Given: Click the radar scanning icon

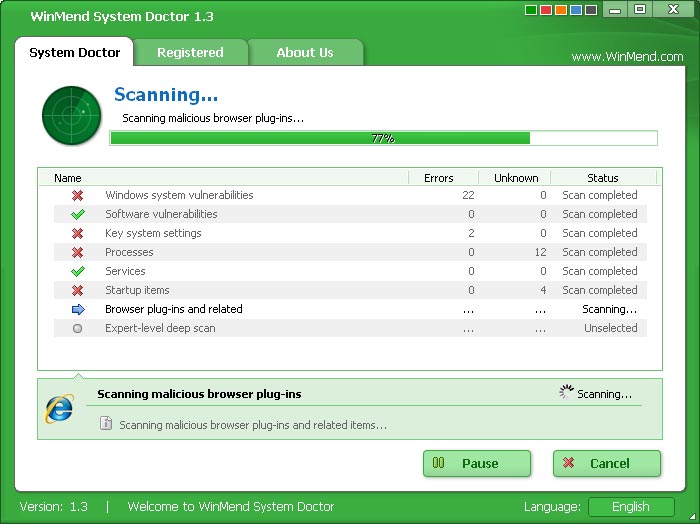Looking at the screenshot, I should coord(72,116).
